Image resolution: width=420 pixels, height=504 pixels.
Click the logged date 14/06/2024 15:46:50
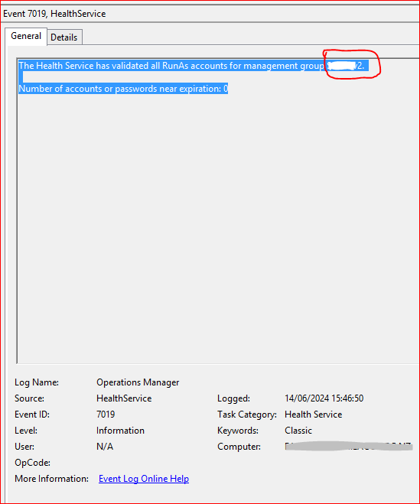click(324, 398)
